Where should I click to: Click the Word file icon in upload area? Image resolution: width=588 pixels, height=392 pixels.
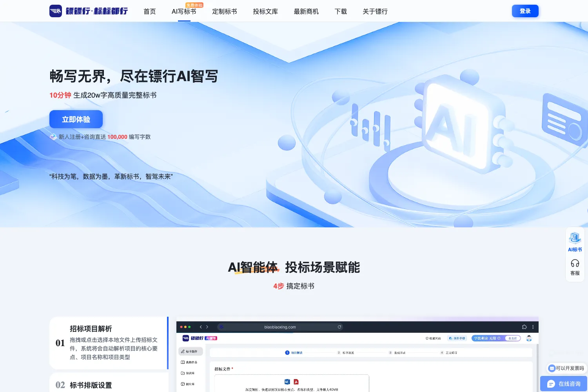click(287, 381)
